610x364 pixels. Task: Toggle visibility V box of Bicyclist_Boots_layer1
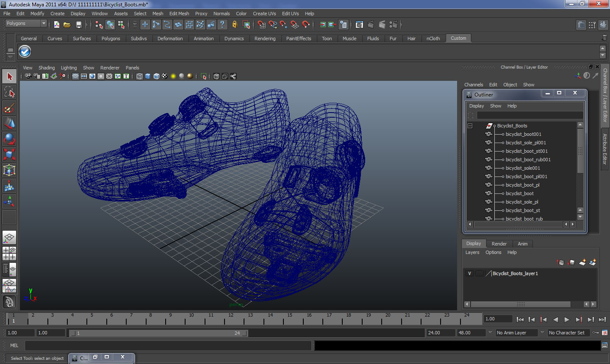click(x=469, y=273)
